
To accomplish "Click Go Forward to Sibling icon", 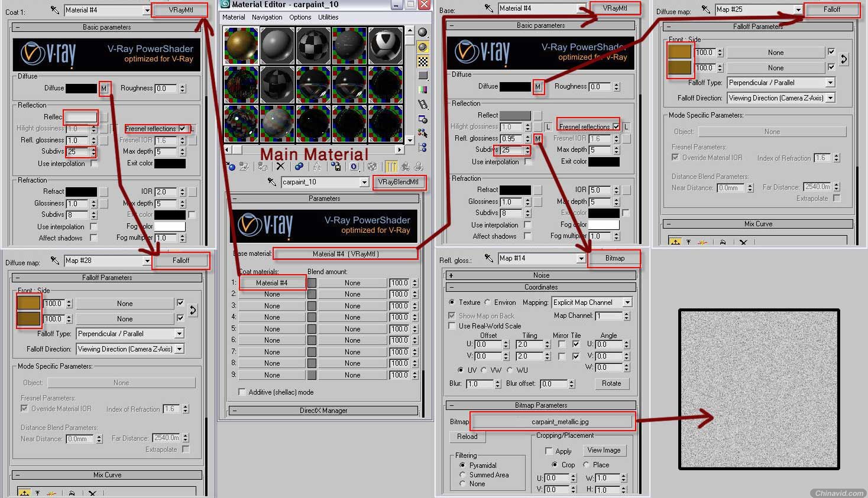I will [419, 167].
